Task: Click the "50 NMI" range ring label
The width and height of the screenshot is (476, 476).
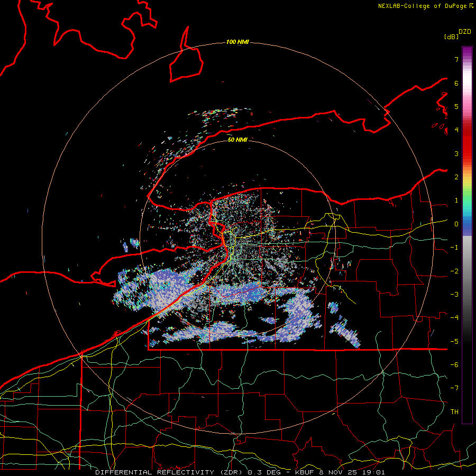Action: click(237, 140)
